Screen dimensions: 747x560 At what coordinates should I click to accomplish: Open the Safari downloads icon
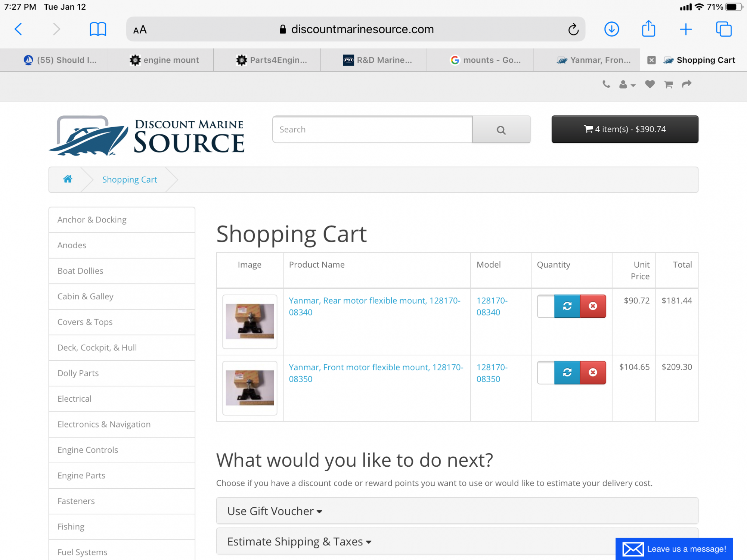tap(611, 29)
